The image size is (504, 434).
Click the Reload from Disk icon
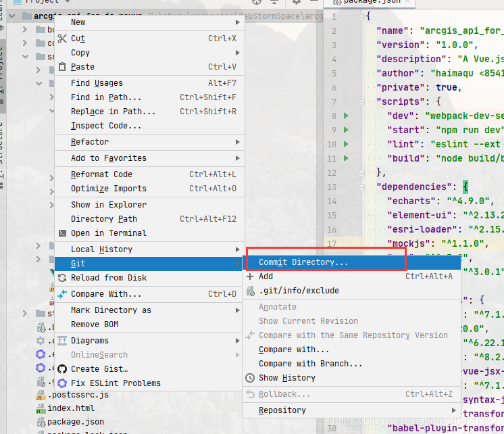62,278
